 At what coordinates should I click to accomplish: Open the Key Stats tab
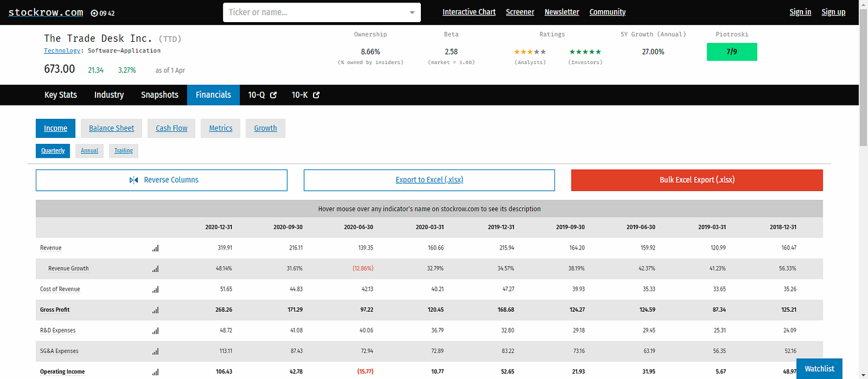[61, 95]
